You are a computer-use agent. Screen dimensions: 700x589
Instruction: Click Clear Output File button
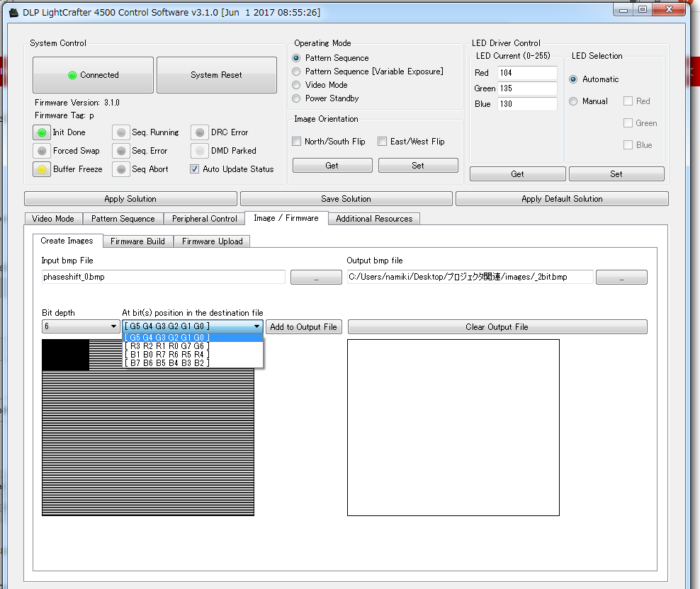point(497,327)
